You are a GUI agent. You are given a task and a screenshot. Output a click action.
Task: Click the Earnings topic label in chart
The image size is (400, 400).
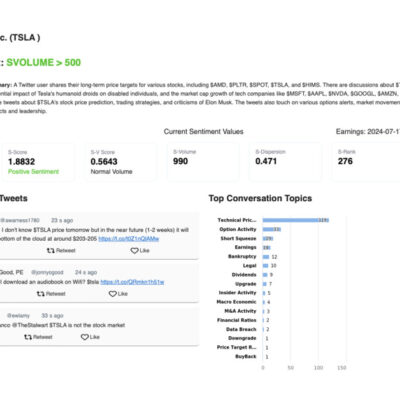[246, 247]
